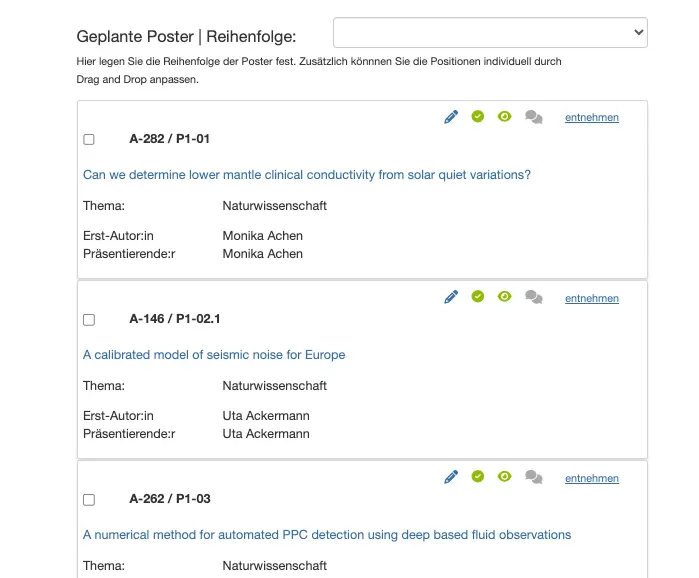Click pencil edit icon for poster A-262
The width and height of the screenshot is (699, 578).
coord(451,477)
